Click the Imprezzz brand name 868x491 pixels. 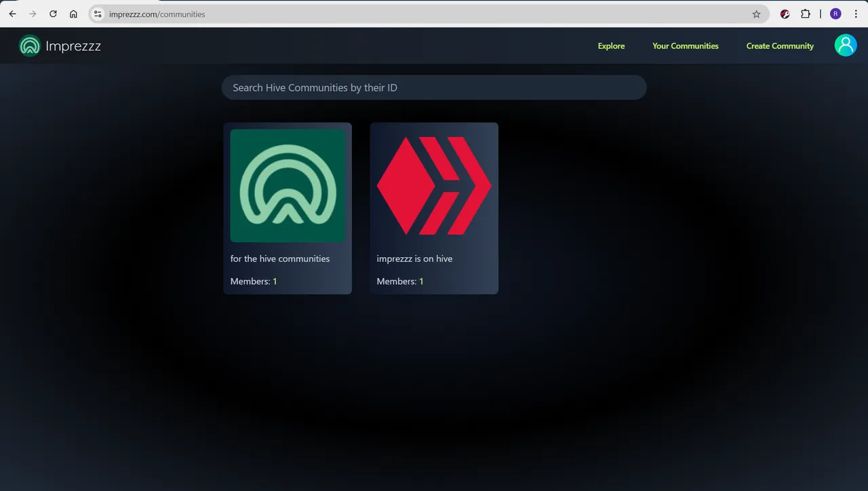coord(73,46)
